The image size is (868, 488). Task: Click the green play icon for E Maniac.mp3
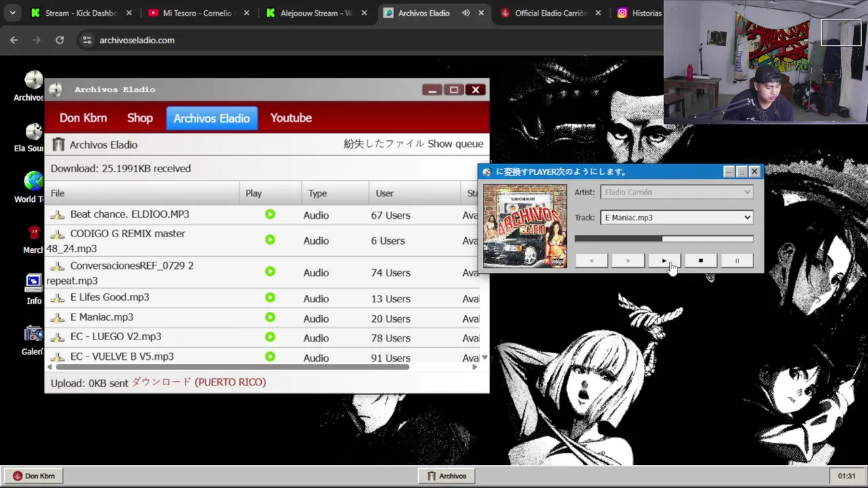coord(270,317)
